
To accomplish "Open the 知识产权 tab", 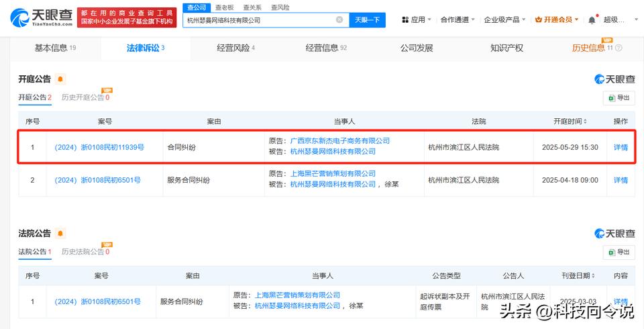I will coord(507,48).
